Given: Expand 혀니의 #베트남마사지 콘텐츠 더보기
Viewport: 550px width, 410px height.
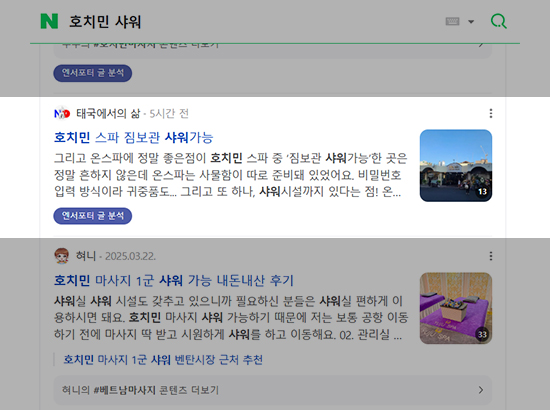Looking at the screenshot, I should (x=273, y=390).
